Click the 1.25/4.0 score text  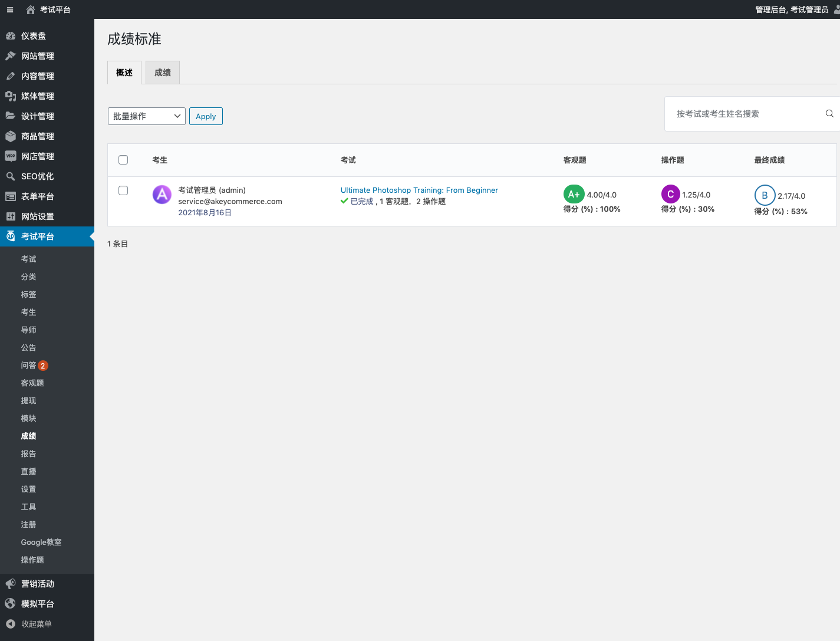pos(696,195)
